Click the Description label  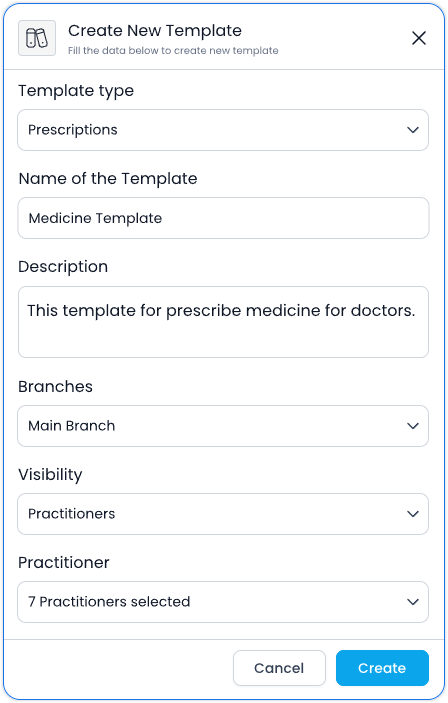pos(63,267)
